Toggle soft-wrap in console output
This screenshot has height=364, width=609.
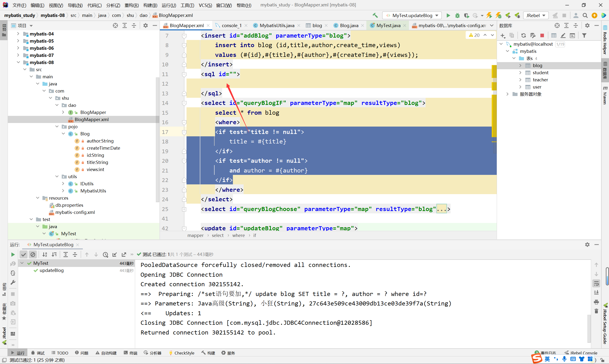(x=596, y=284)
